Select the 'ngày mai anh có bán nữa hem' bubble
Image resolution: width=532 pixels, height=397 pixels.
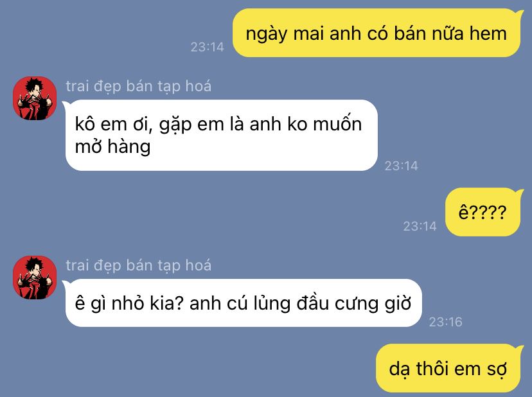377,33
